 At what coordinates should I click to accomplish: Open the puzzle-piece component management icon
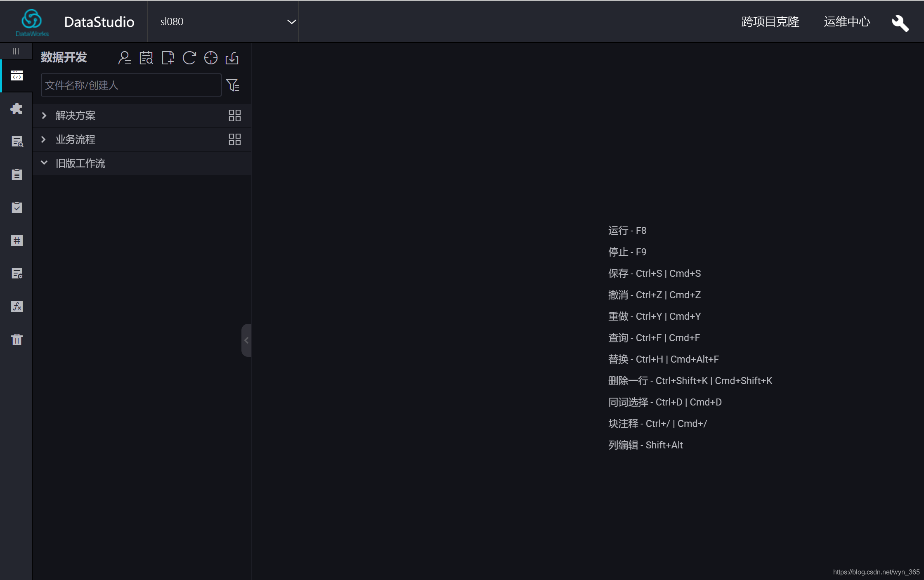click(x=17, y=108)
